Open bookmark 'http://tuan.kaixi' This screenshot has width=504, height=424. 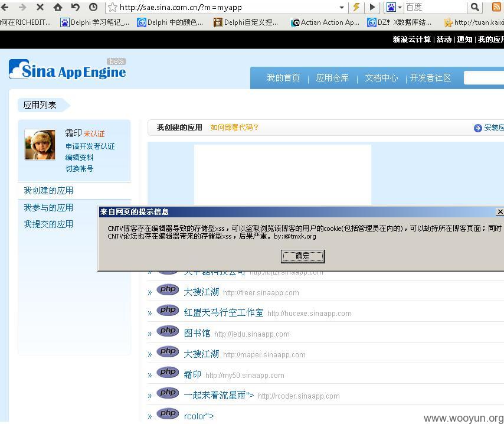(474, 22)
